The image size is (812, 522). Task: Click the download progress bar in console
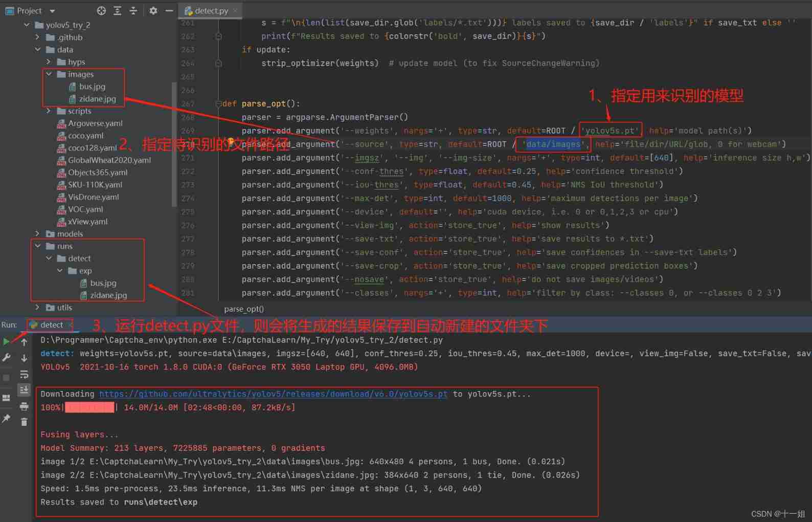(89, 407)
